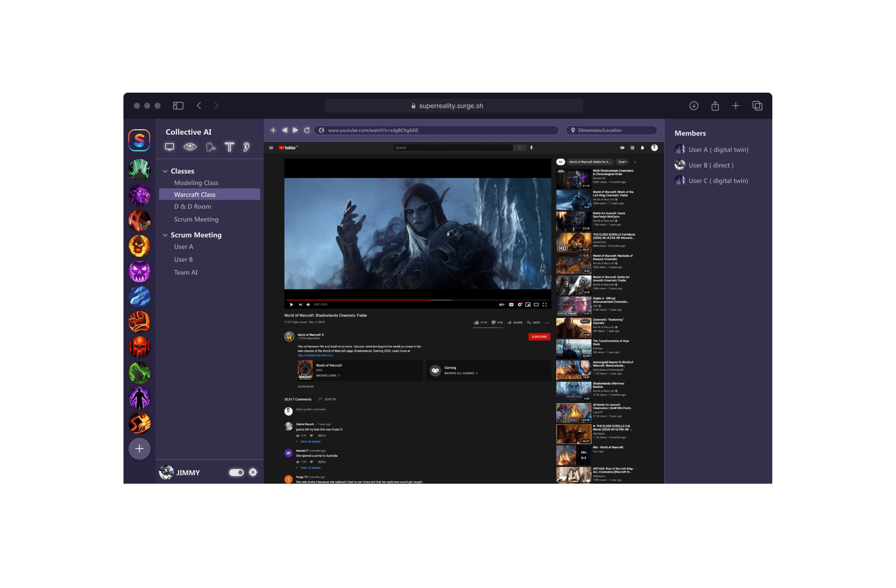Select the speaking head voice icon

210,147
